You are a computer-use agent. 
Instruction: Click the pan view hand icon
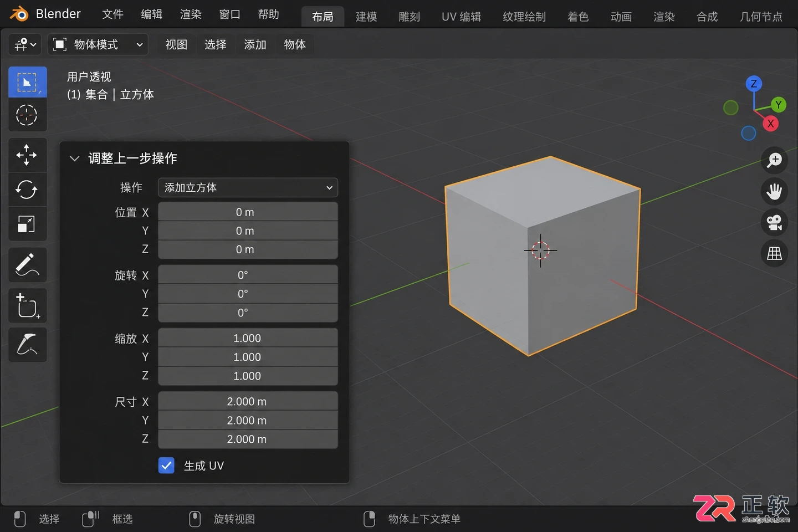point(774,192)
